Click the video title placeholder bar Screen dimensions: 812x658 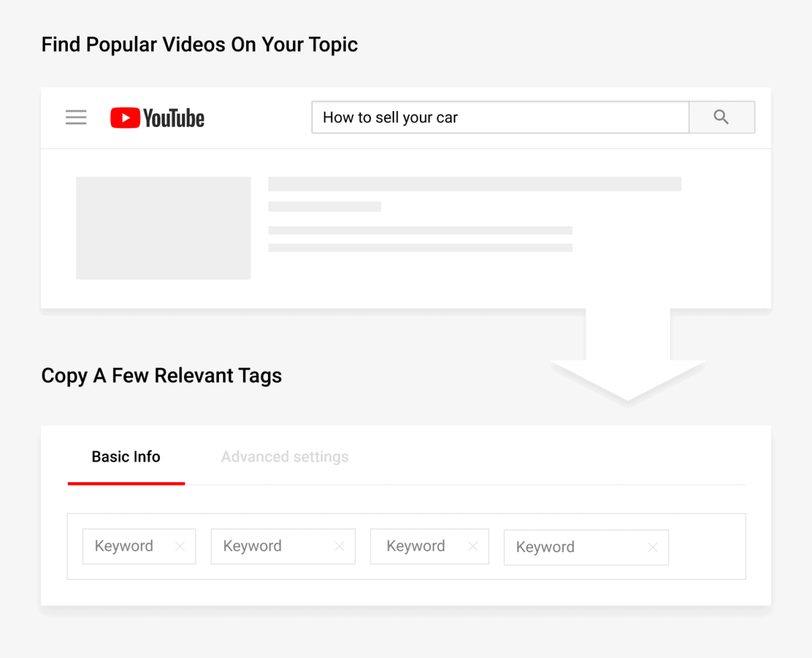pos(475,183)
